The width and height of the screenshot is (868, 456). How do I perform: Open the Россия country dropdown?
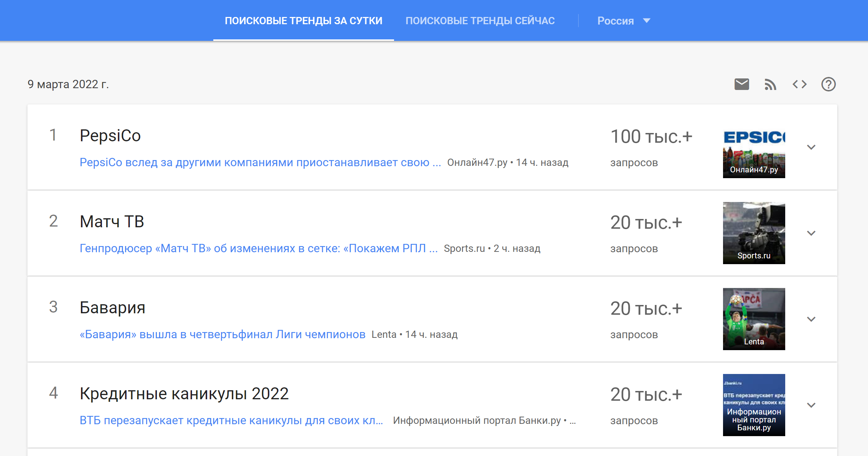click(624, 21)
